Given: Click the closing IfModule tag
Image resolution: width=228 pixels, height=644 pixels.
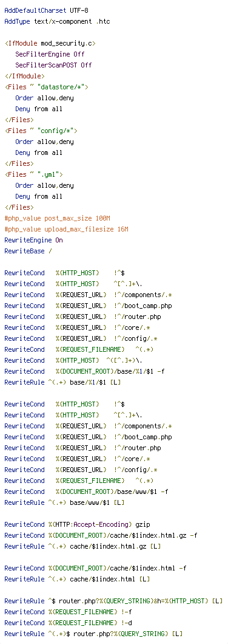Looking at the screenshot, I should (x=24, y=76).
